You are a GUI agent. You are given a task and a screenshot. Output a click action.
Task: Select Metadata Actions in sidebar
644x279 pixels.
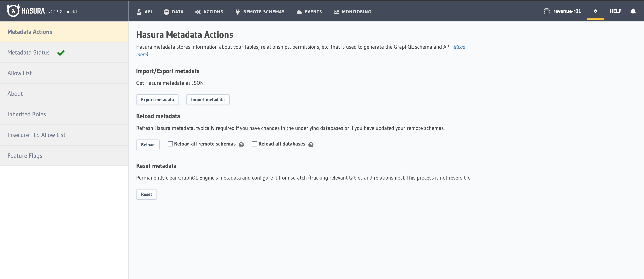pyautogui.click(x=64, y=32)
